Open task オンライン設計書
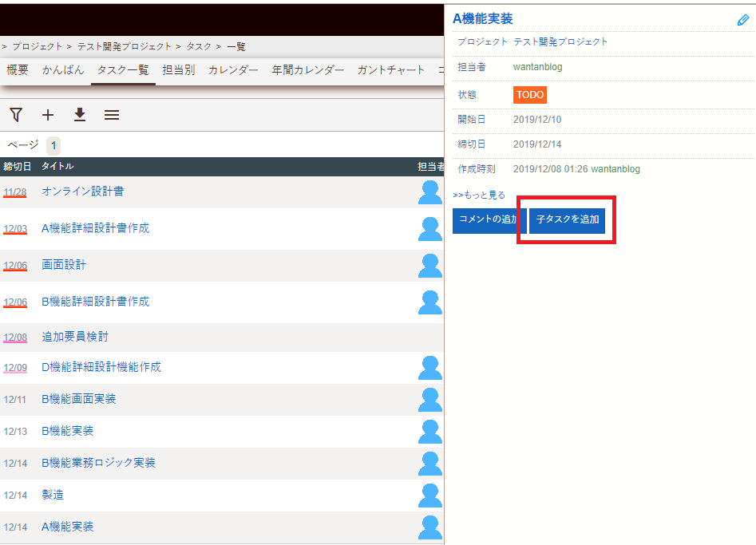This screenshot has width=756, height=545. (x=82, y=192)
